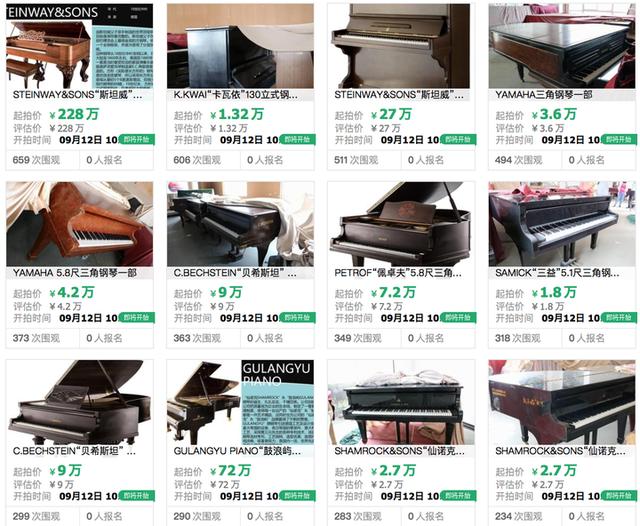Click the 即将开始 badge on the 72万 listing
The width and height of the screenshot is (640, 526).
point(298,496)
